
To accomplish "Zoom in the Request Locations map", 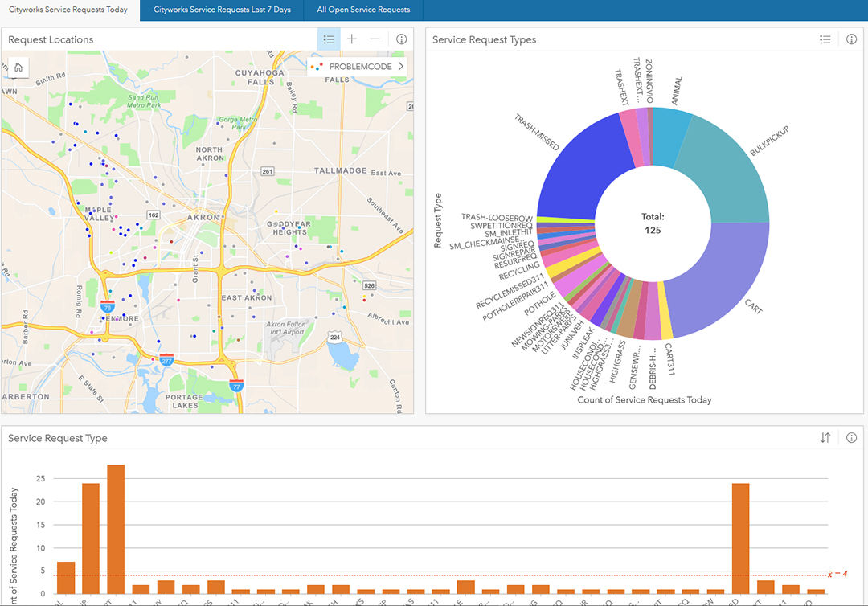I will 351,39.
